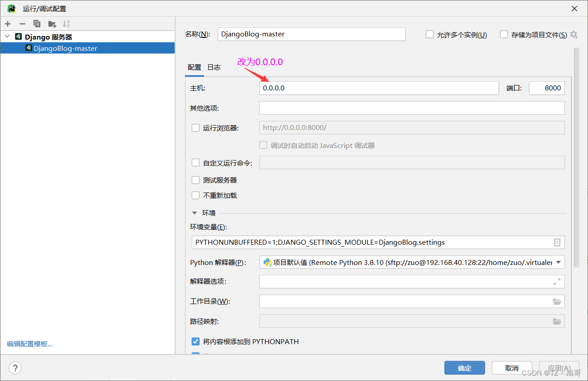Click the additional options input field
Screen dimensions: 588x381
412,108
